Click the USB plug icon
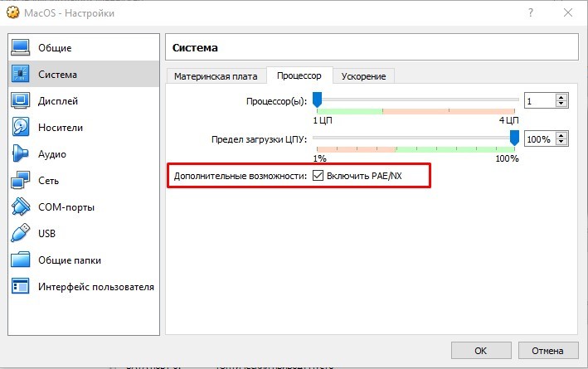This screenshot has width=588, height=369. [x=21, y=234]
